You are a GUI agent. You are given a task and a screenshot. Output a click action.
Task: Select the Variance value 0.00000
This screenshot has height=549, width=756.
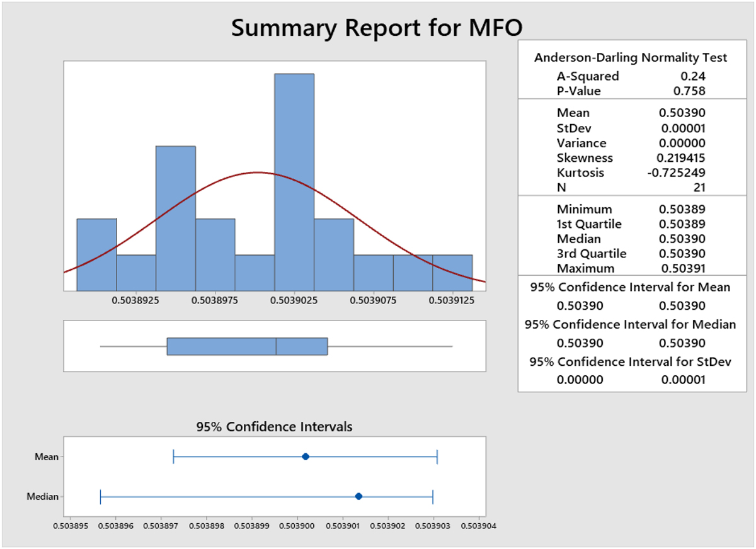pyautogui.click(x=682, y=143)
